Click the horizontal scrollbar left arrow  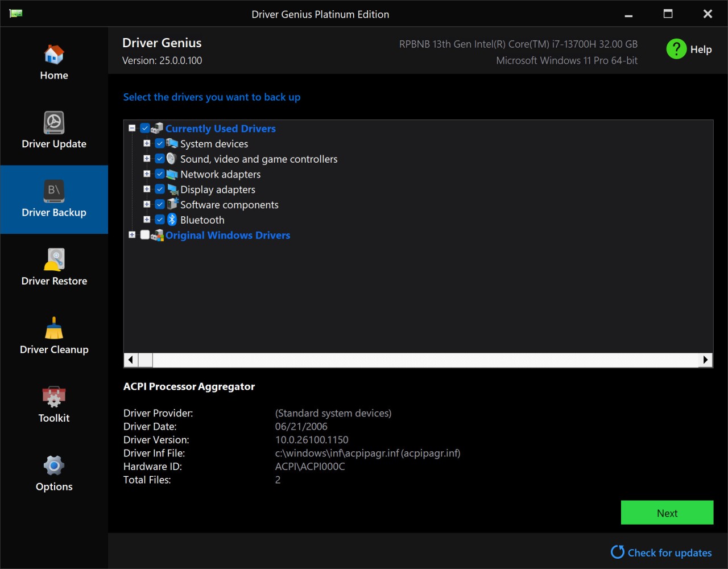pyautogui.click(x=131, y=360)
